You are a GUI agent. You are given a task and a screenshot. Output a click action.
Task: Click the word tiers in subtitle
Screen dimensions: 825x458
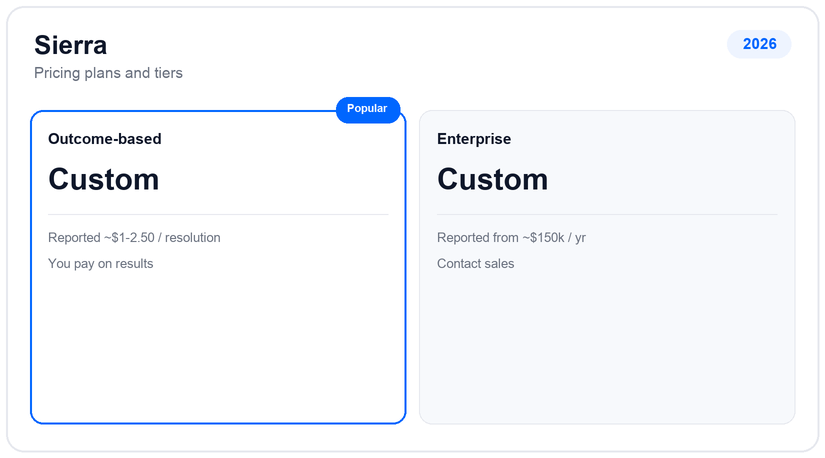[x=168, y=73]
